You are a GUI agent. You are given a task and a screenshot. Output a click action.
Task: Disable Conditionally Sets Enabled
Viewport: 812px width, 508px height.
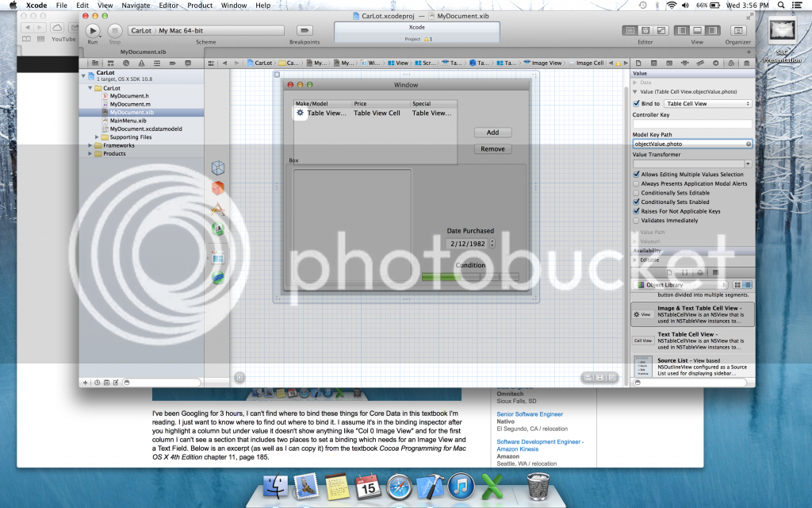(x=637, y=202)
